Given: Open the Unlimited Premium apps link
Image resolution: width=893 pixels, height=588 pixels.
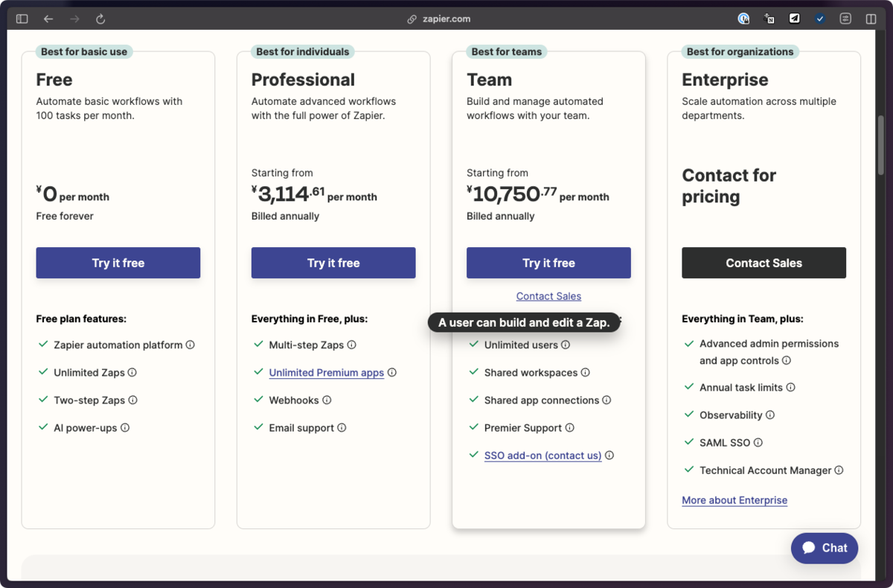Looking at the screenshot, I should coord(327,373).
